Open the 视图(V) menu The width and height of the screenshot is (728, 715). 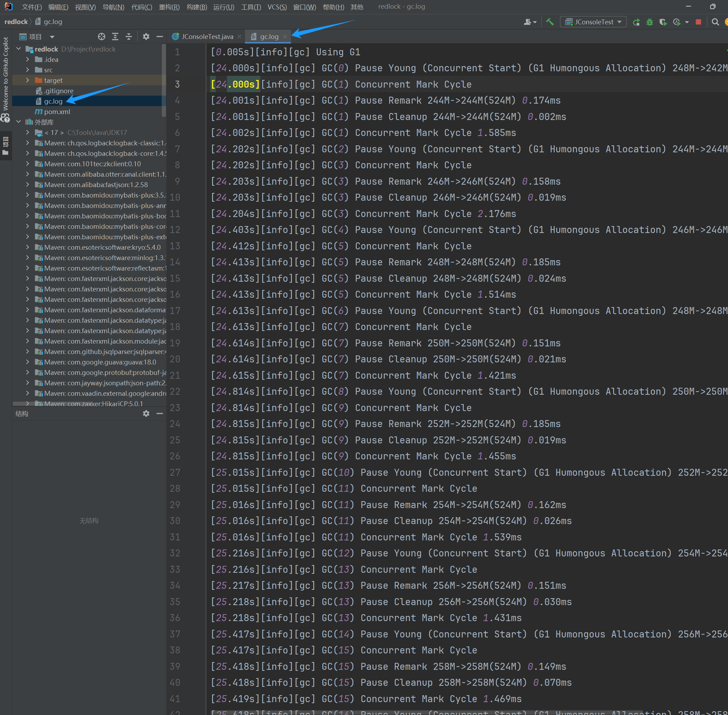(85, 7)
